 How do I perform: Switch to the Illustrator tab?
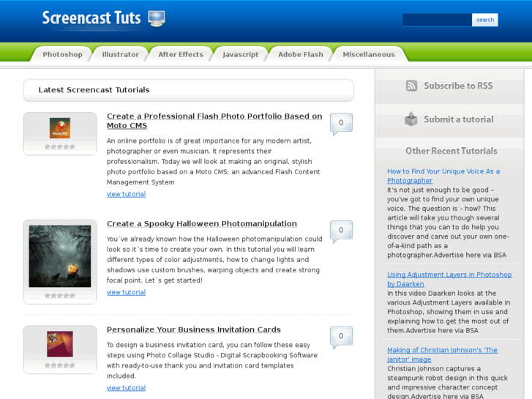click(121, 54)
